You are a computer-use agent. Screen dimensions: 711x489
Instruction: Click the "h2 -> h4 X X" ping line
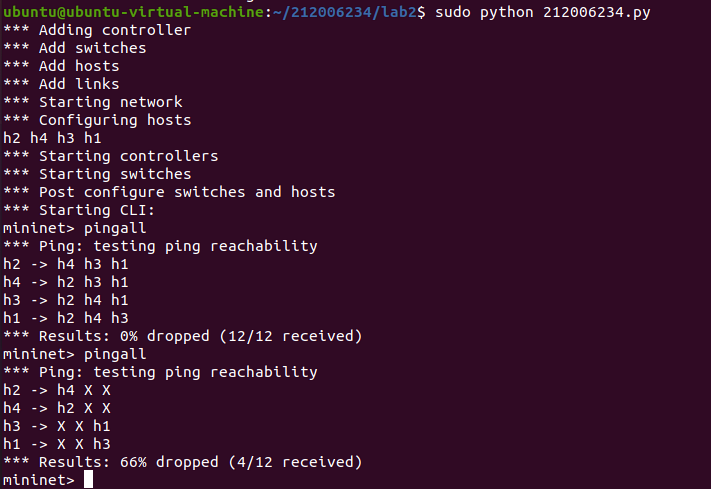[x=56, y=390]
